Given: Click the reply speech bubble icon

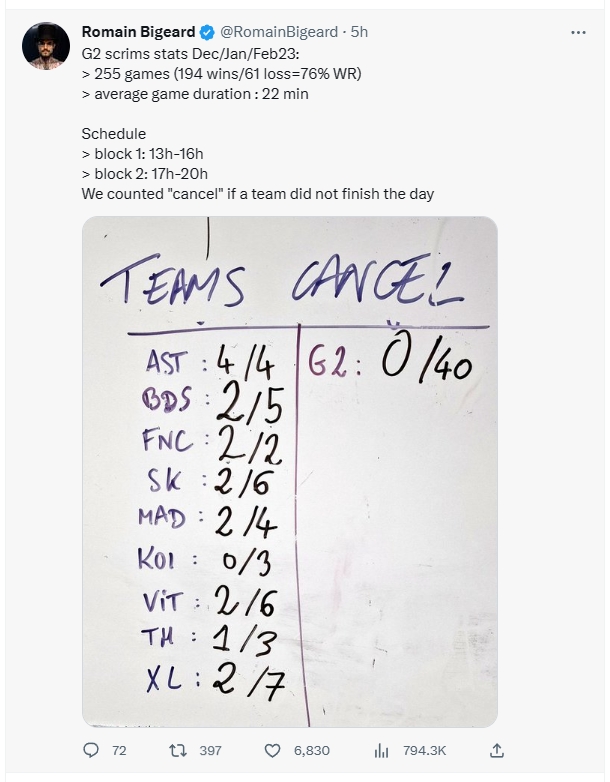Looking at the screenshot, I should [91, 750].
